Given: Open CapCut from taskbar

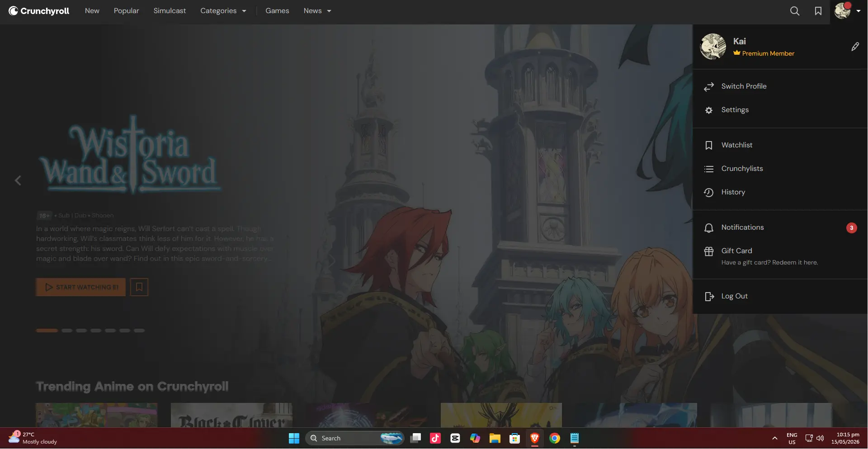Looking at the screenshot, I should tap(455, 438).
